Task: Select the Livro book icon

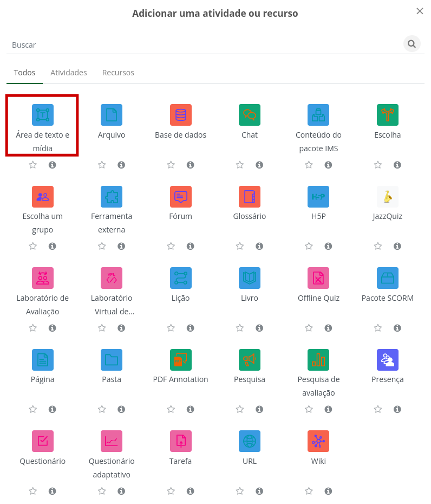Action: [x=250, y=277]
